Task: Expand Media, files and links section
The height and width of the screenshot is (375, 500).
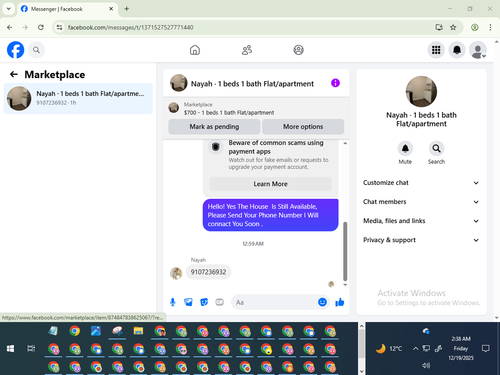Action: click(421, 221)
